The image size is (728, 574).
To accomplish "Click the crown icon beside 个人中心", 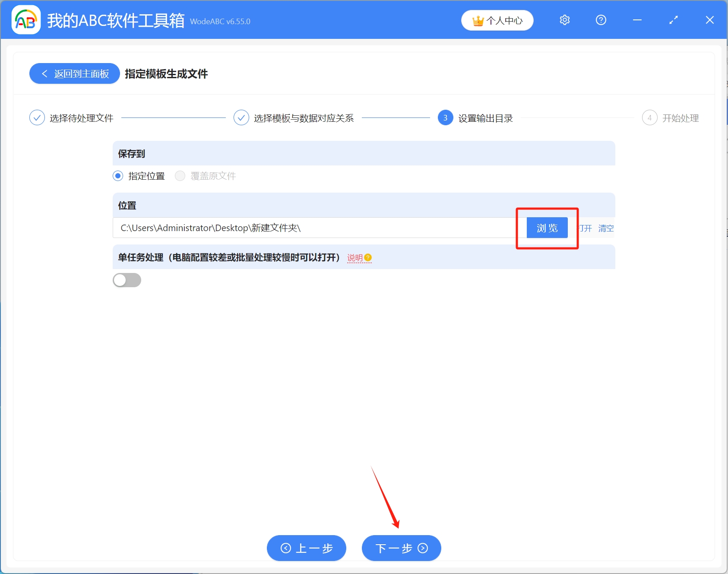I will (x=478, y=20).
